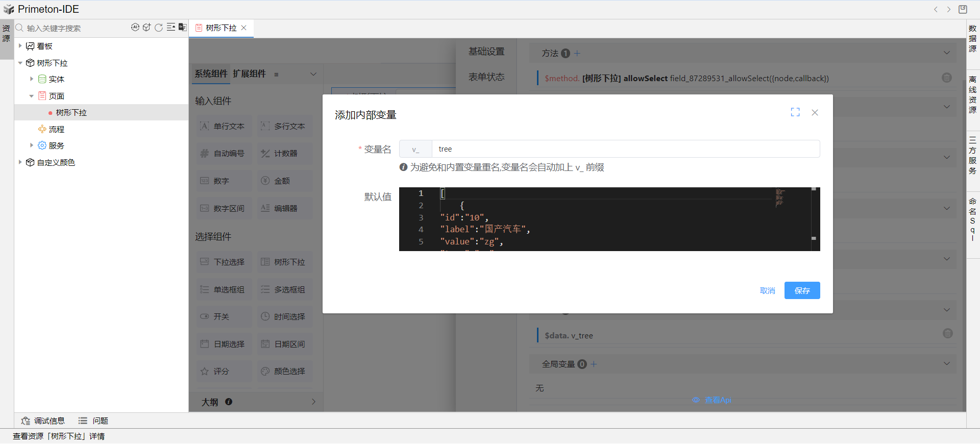Collapse the 页面 tree node

32,96
